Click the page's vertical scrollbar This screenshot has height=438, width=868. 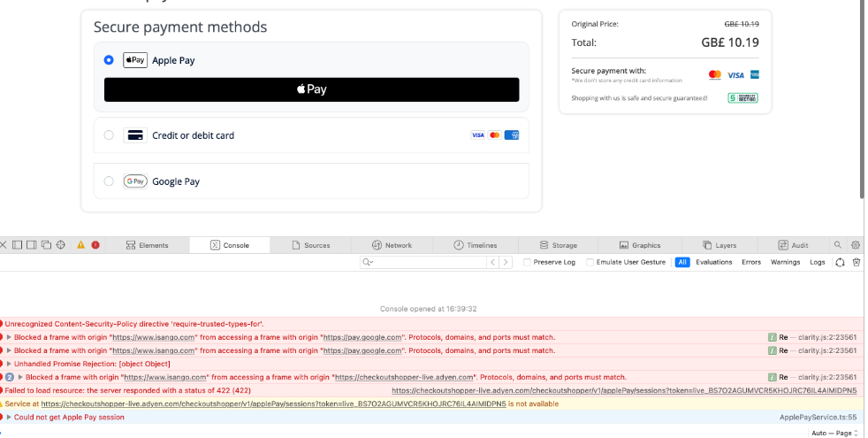(x=861, y=99)
